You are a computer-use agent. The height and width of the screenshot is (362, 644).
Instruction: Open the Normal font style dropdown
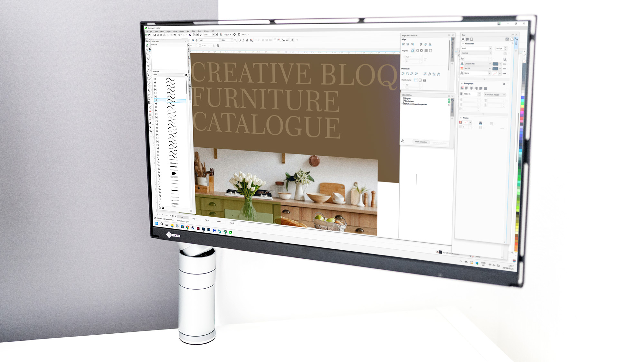click(476, 53)
